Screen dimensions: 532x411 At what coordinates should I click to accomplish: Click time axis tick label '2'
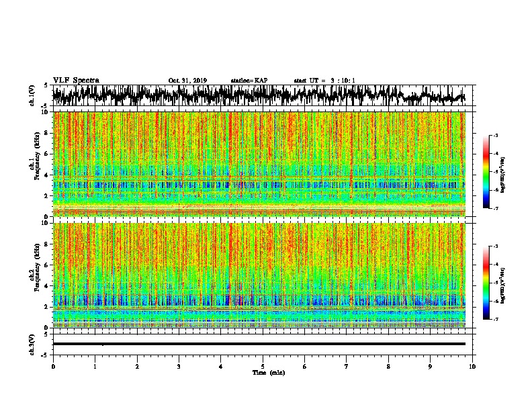tap(137, 367)
